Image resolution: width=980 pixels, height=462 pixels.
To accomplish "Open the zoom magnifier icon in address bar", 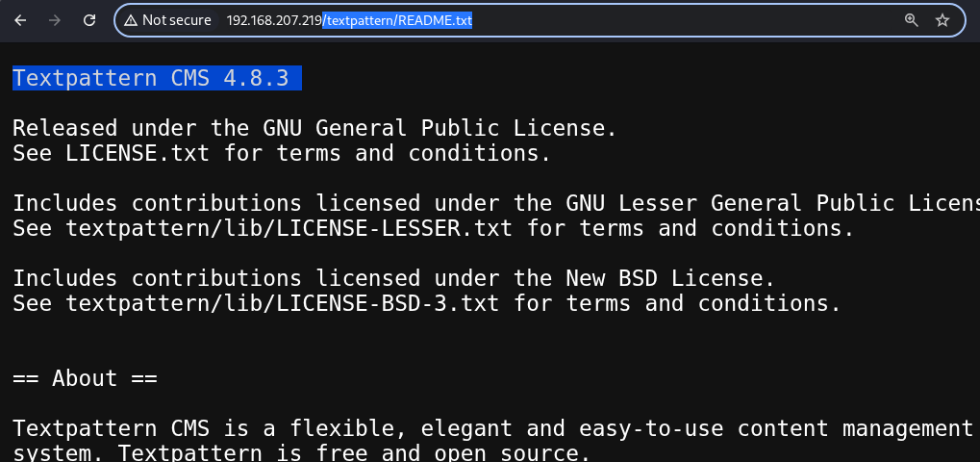I will click(912, 20).
